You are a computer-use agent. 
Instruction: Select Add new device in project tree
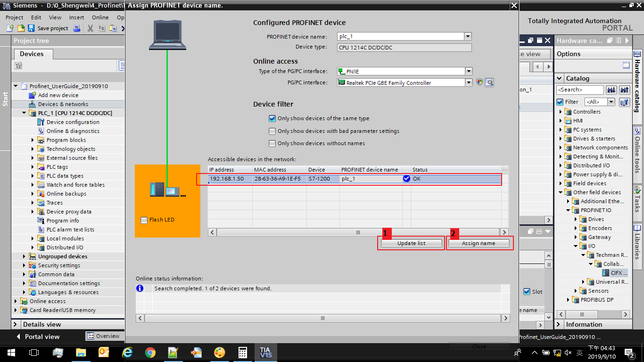(58, 95)
